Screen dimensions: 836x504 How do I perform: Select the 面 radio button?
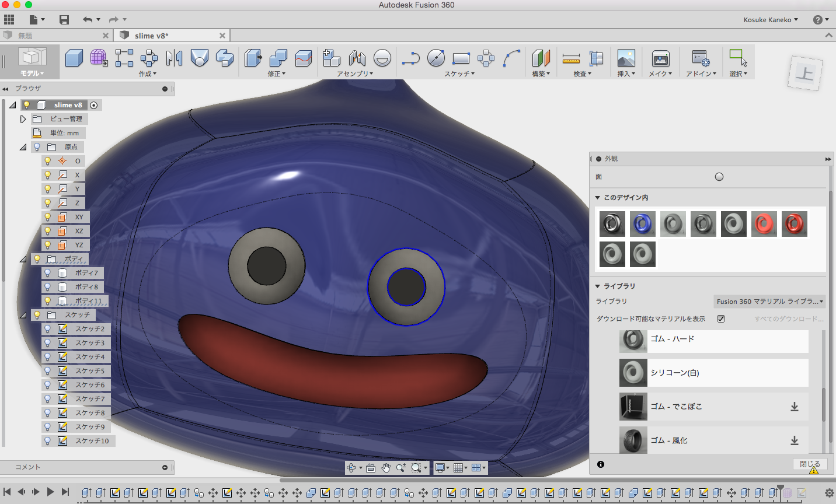click(x=719, y=177)
